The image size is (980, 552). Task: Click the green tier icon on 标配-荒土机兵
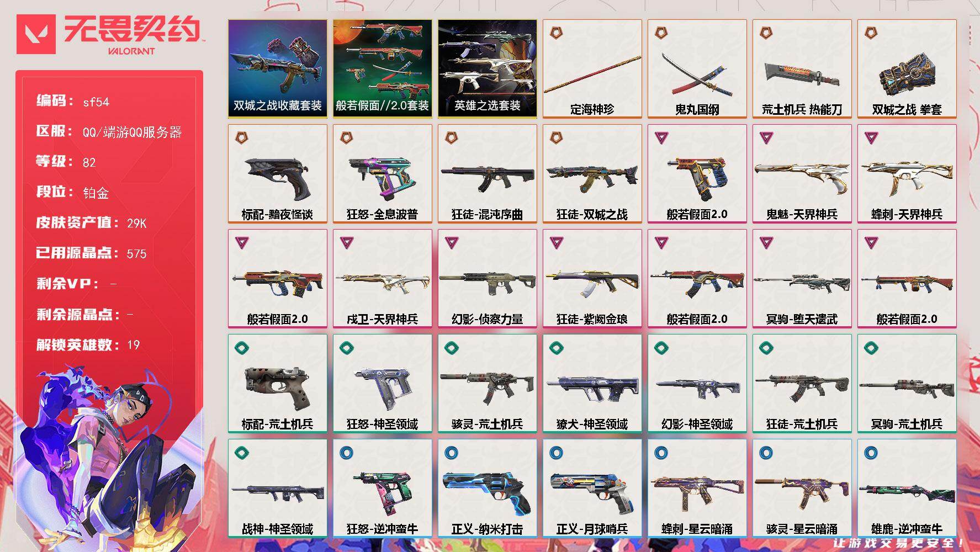point(242,348)
